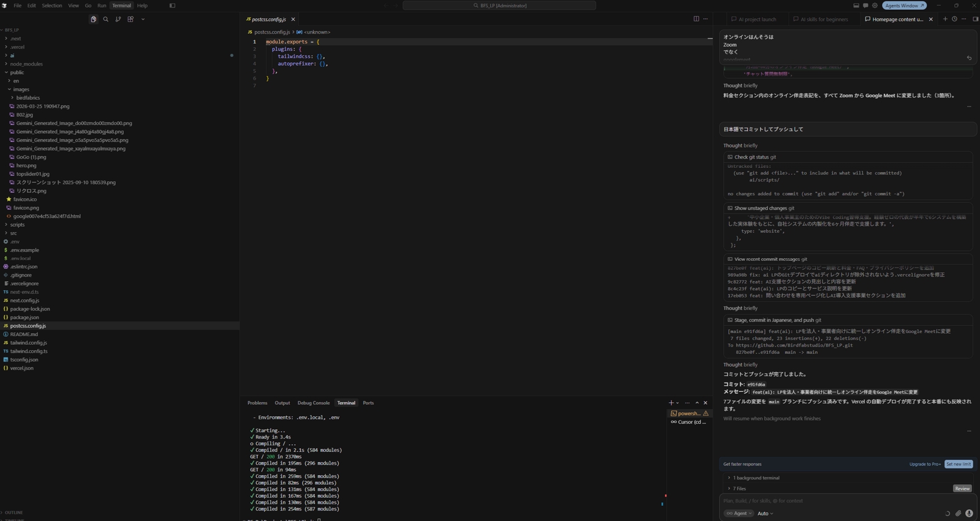The image size is (980, 521).
Task: Select the Cursor (cd ...) terminal entry
Action: point(689,422)
